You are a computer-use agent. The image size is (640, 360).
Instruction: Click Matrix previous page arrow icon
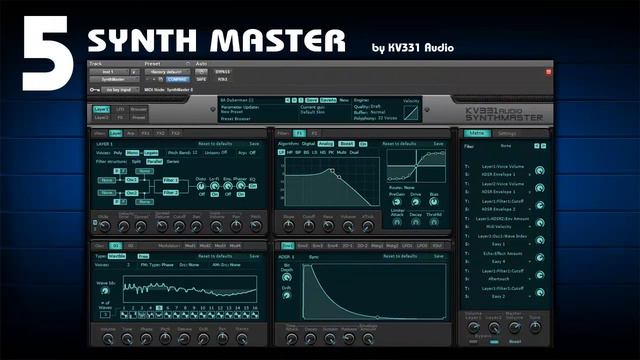pos(537,146)
